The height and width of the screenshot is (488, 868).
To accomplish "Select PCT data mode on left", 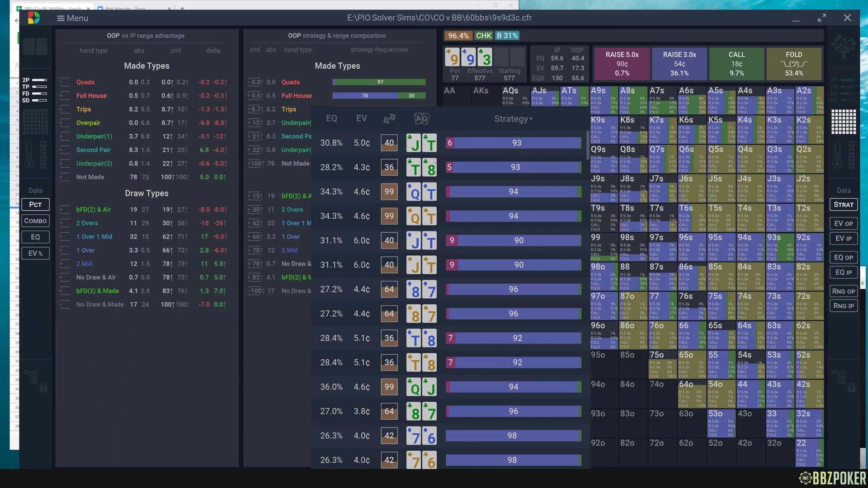I will (35, 205).
